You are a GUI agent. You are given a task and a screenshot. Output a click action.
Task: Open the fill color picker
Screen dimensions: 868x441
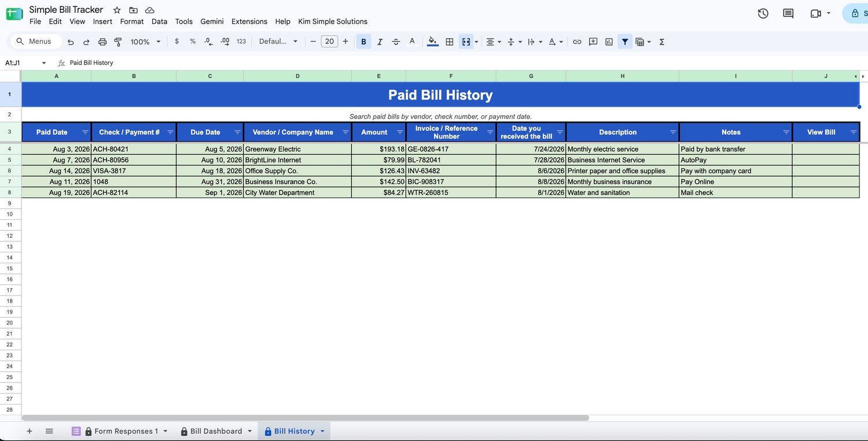tap(432, 42)
